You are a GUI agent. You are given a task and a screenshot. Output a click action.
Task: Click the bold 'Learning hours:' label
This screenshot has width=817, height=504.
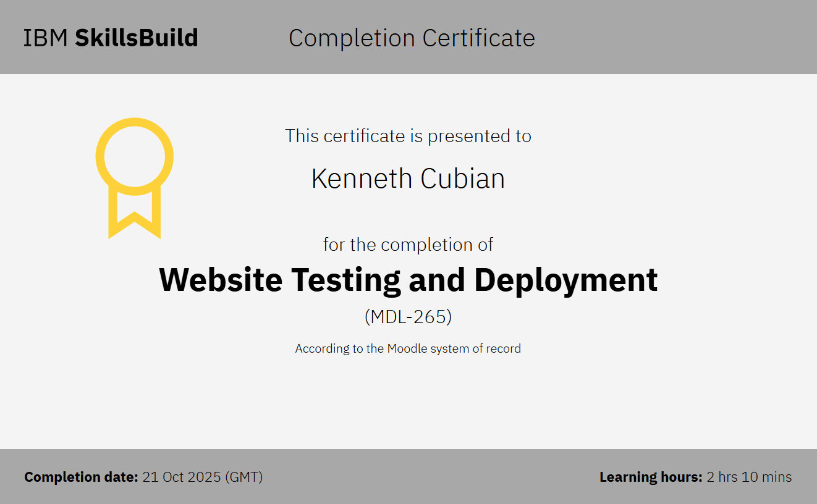click(x=651, y=477)
